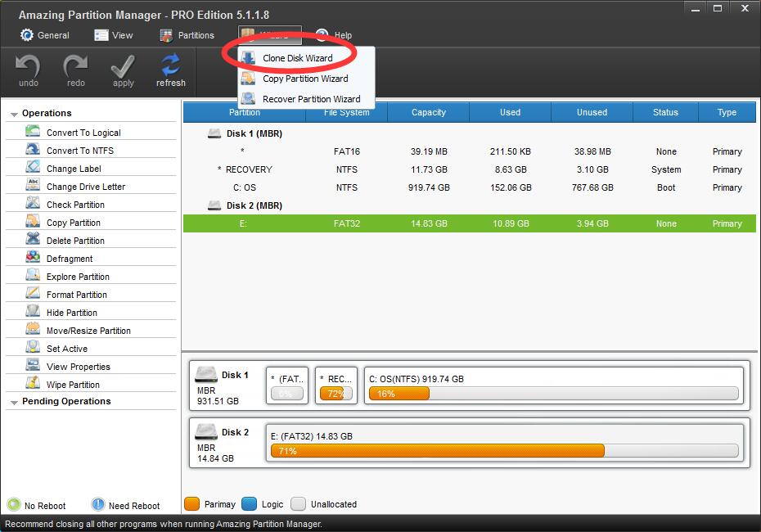
Task: Collapse the Pending Operations section arrow
Action: click(x=14, y=403)
